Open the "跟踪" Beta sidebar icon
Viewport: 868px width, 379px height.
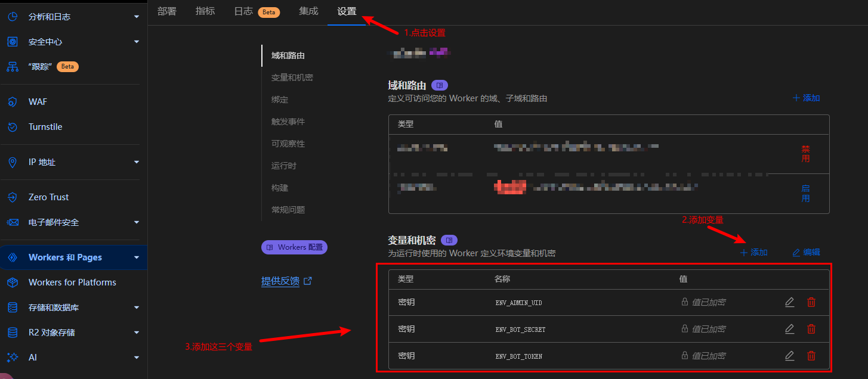pyautogui.click(x=13, y=67)
